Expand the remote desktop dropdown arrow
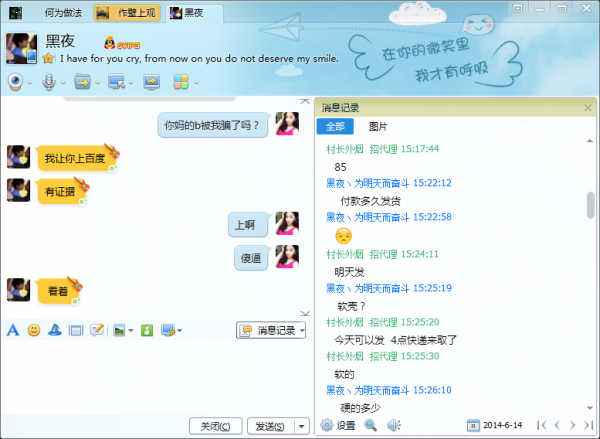Image resolution: width=600 pixels, height=439 pixels. pos(131,82)
